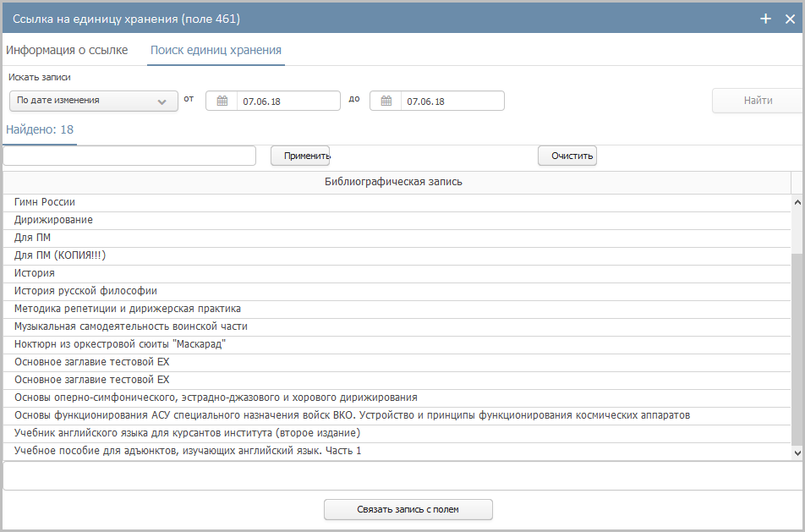Viewport: 805px width, 532px height.
Task: Click the 'Применить' filter button
Action: (x=300, y=156)
